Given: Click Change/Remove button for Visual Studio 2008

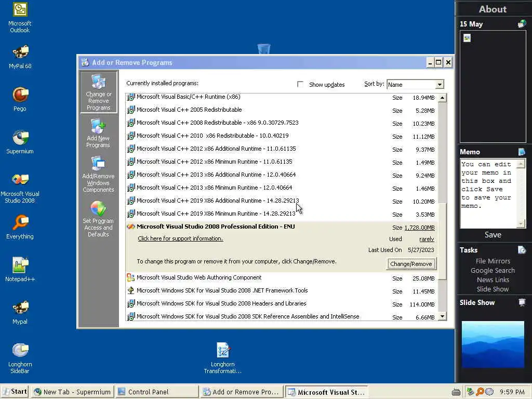Looking at the screenshot, I should [411, 263].
